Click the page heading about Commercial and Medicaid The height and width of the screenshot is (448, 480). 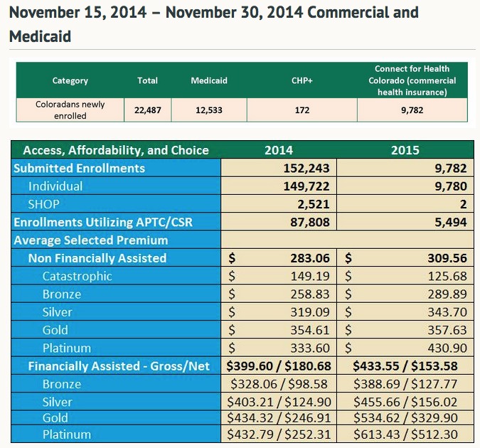click(213, 24)
